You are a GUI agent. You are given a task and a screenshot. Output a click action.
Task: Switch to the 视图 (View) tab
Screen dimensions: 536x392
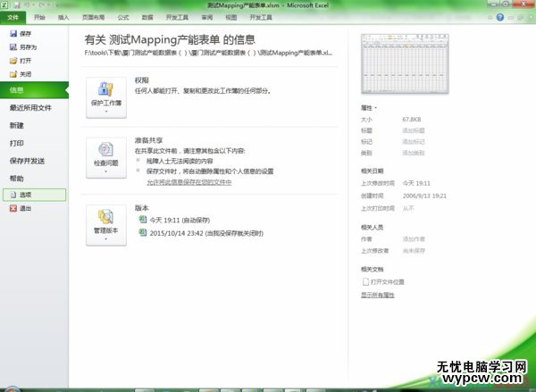[x=231, y=18]
